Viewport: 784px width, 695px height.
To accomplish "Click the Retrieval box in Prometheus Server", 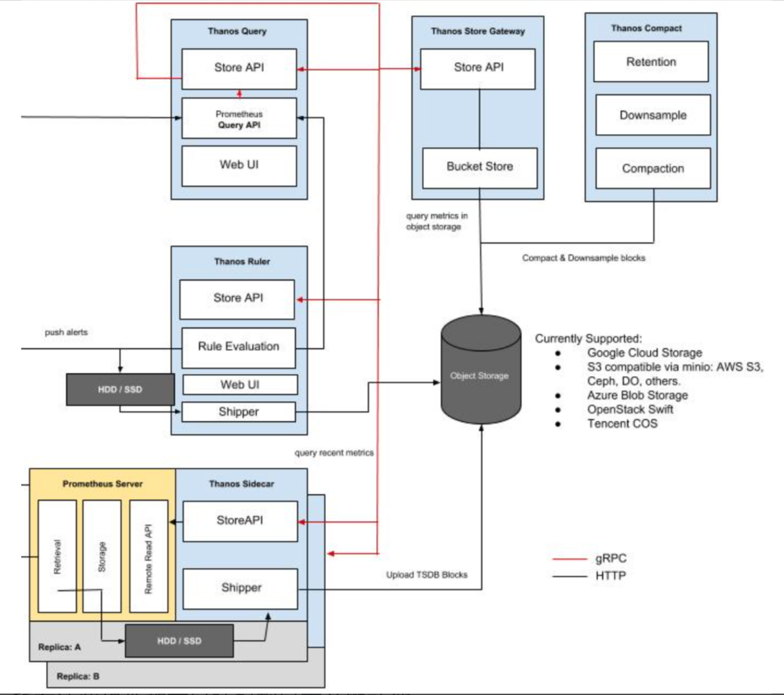I will pos(57,556).
